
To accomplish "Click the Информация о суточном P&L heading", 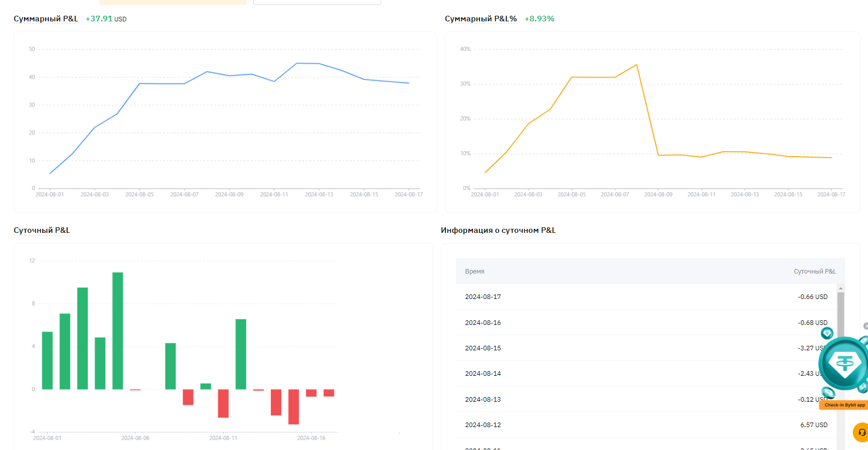I will [x=498, y=230].
